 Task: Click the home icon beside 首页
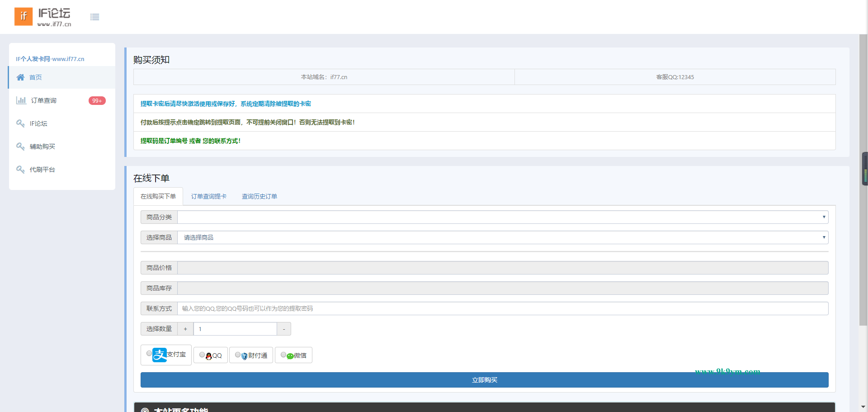click(20, 77)
